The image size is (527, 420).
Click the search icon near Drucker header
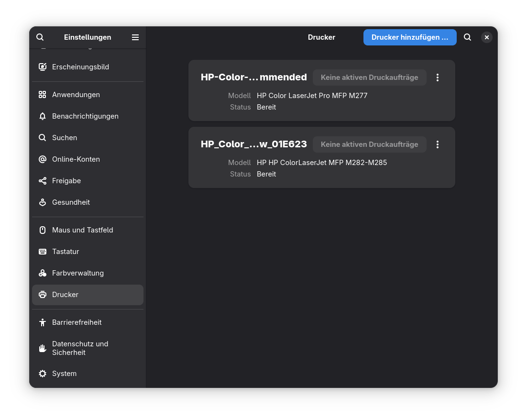tap(467, 37)
